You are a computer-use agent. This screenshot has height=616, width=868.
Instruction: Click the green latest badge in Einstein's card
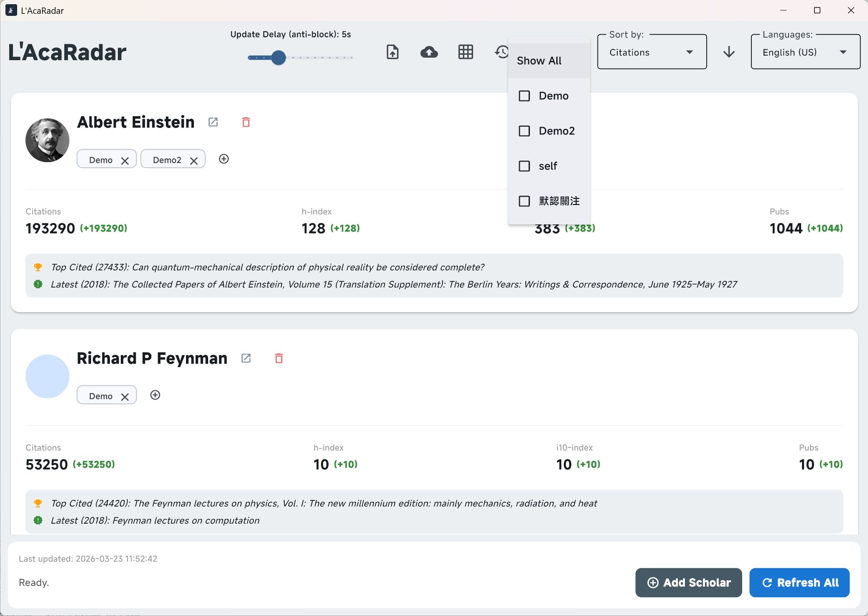38,284
